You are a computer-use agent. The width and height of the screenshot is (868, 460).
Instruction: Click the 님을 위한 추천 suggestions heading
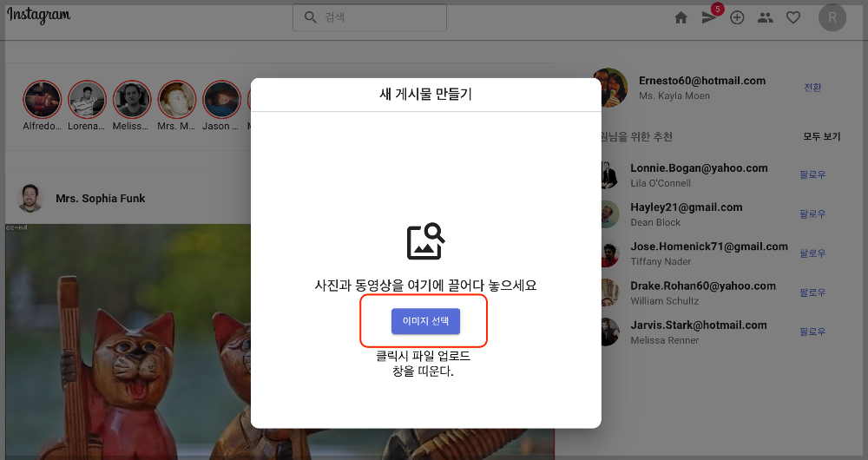click(637, 136)
